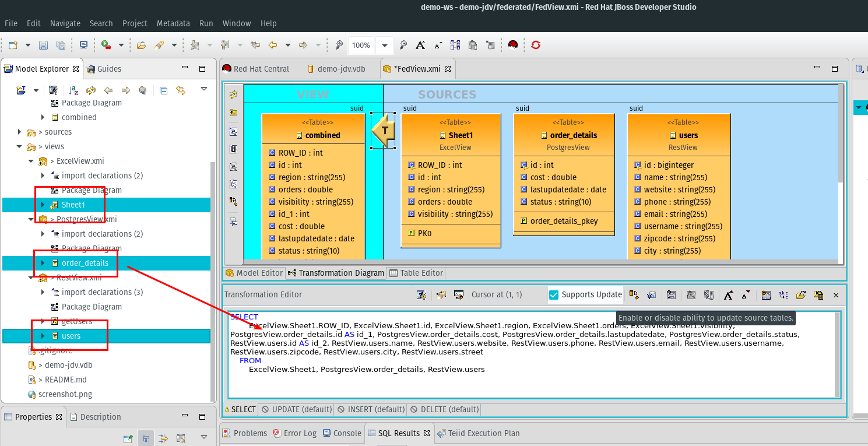The width and height of the screenshot is (868, 446).
Task: Select the UPDATE (default) SQL tab
Action: tap(296, 409)
